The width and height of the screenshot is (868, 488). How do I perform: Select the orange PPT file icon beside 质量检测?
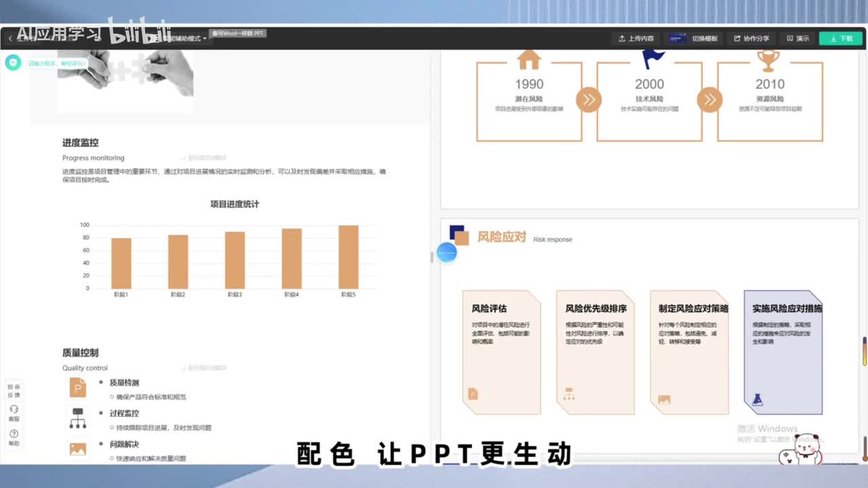tap(78, 388)
